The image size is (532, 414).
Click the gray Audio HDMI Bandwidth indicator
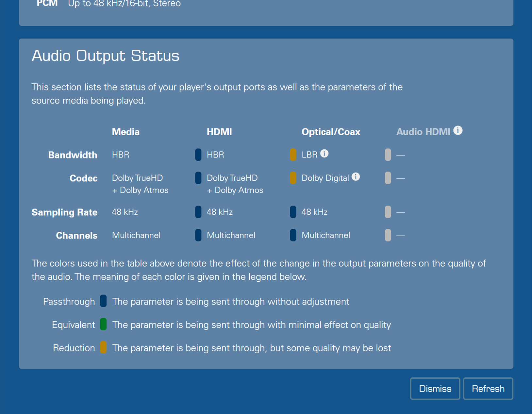(x=388, y=155)
